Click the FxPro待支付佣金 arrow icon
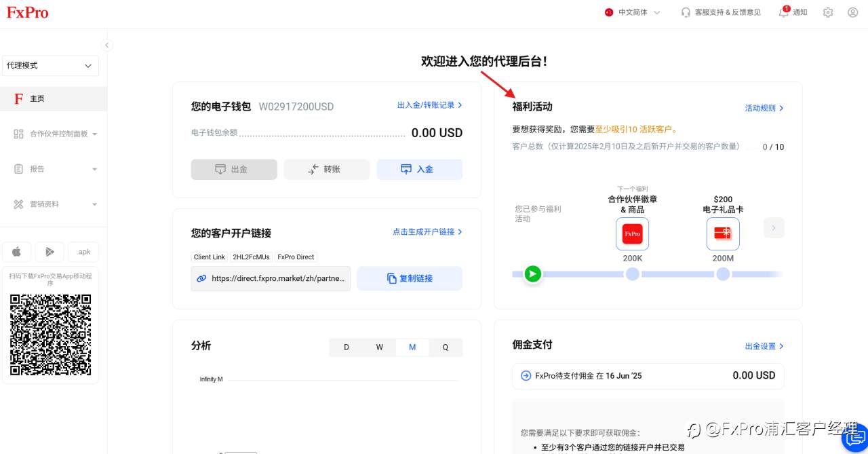The height and width of the screenshot is (454, 868). coord(526,376)
